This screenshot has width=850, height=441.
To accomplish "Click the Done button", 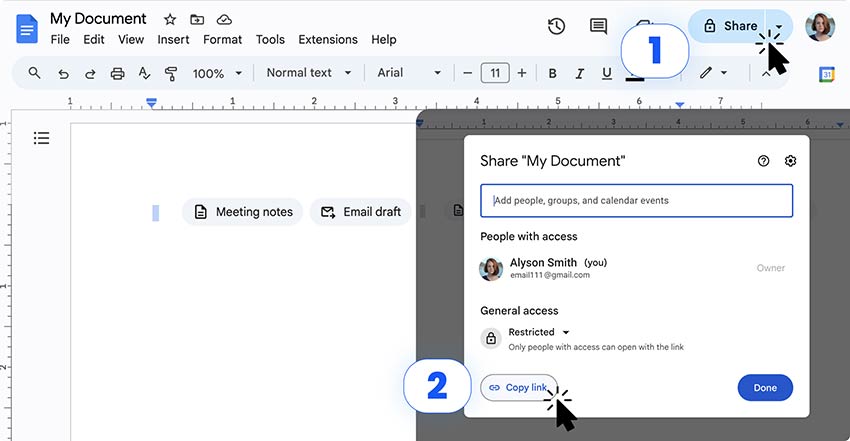I will tap(765, 388).
